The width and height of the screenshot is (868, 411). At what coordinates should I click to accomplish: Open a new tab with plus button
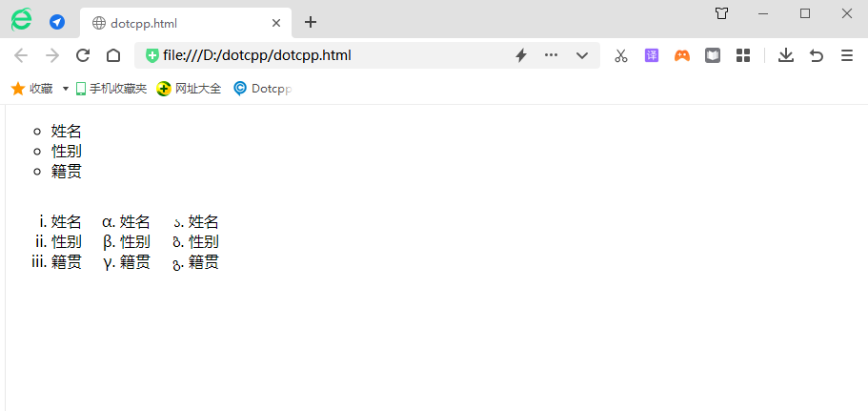tap(310, 23)
